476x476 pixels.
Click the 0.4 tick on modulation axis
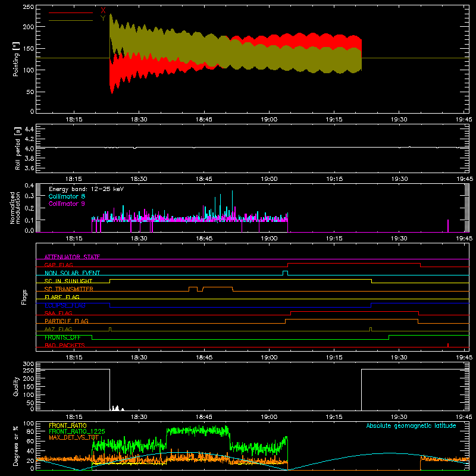(29, 186)
